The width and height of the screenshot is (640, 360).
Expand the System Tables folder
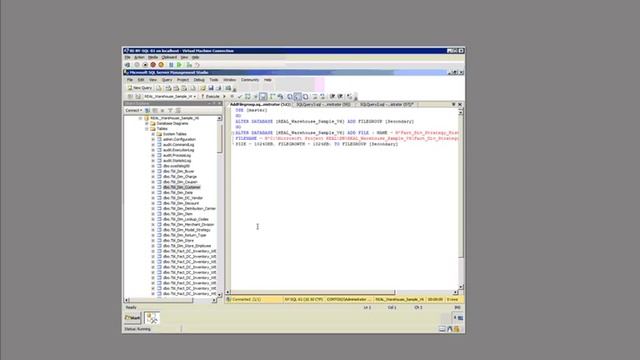(153, 134)
